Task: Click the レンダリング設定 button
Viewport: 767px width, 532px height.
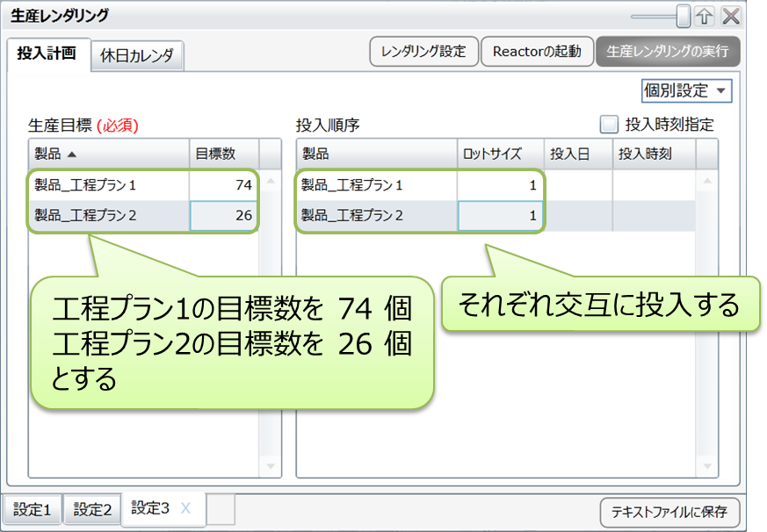Action: (x=423, y=52)
